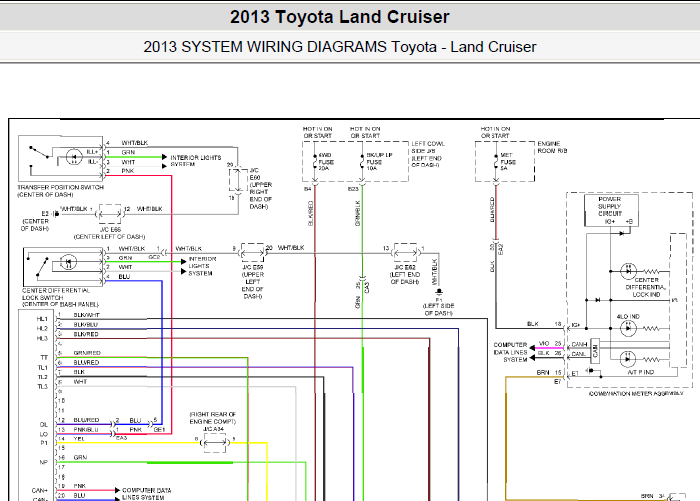Select the "POWER SUPPLY CIRCUIT" box
This screenshot has height=501, width=700.
click(611, 210)
